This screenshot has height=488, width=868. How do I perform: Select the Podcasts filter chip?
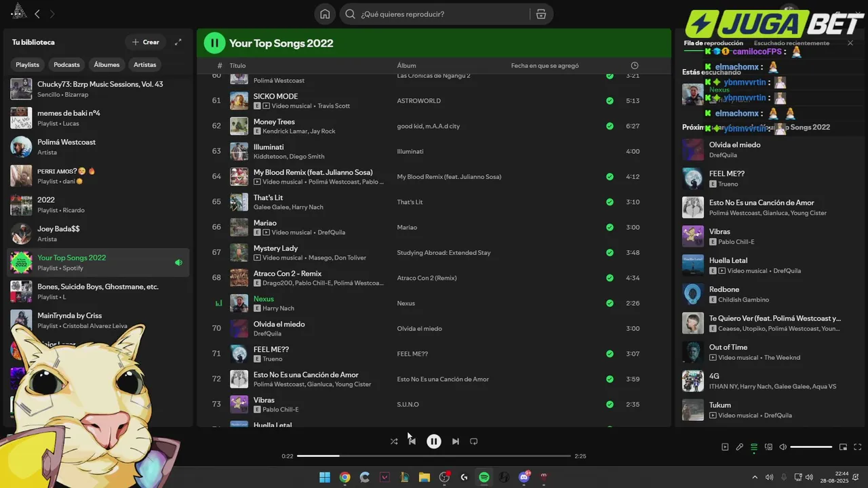[66, 64]
